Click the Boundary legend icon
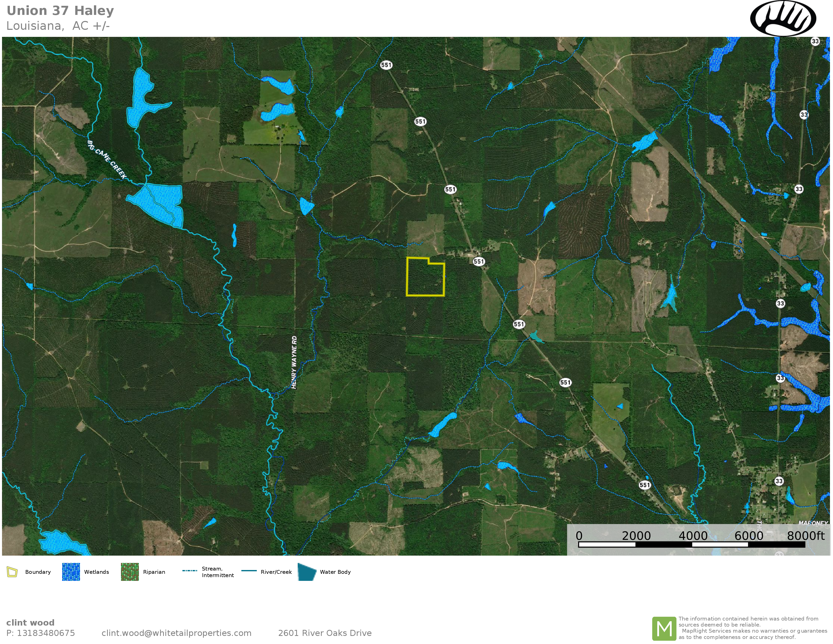Image resolution: width=833 pixels, height=644 pixels. tap(12, 572)
